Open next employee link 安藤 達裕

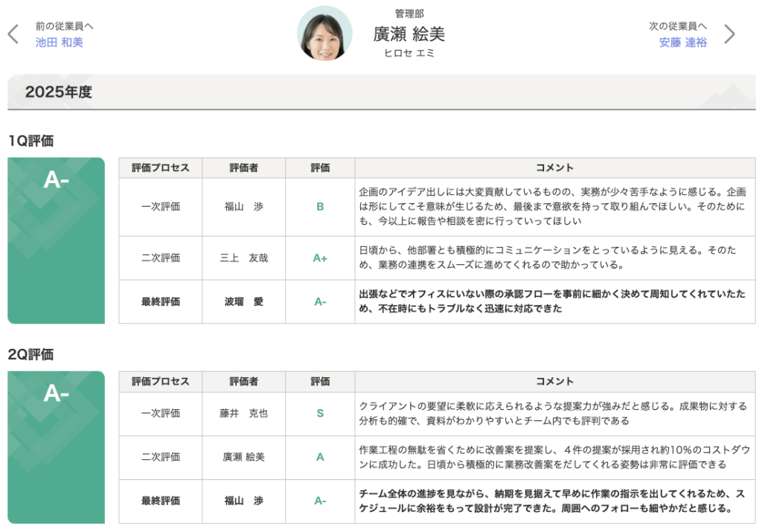click(682, 42)
